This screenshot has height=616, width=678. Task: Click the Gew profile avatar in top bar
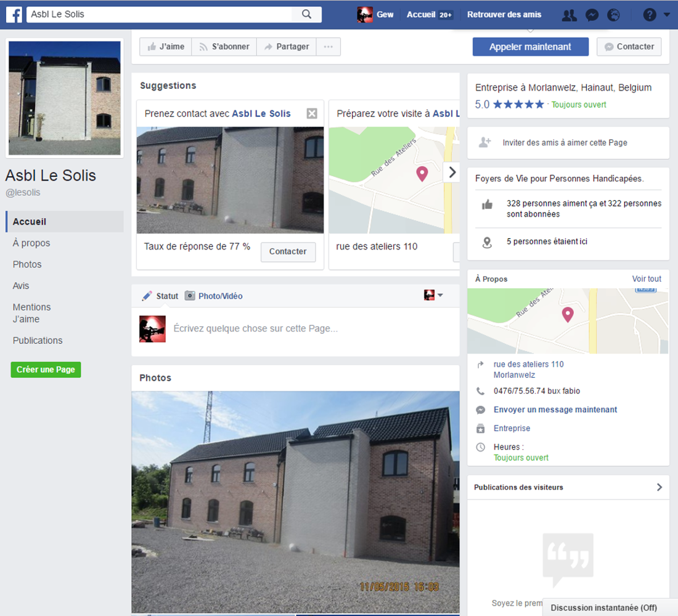[364, 15]
